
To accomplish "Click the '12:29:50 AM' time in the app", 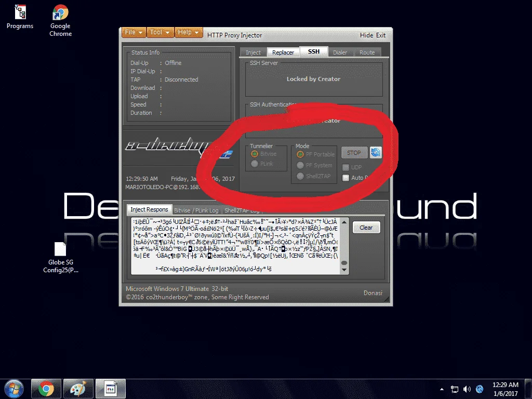I will tap(141, 179).
